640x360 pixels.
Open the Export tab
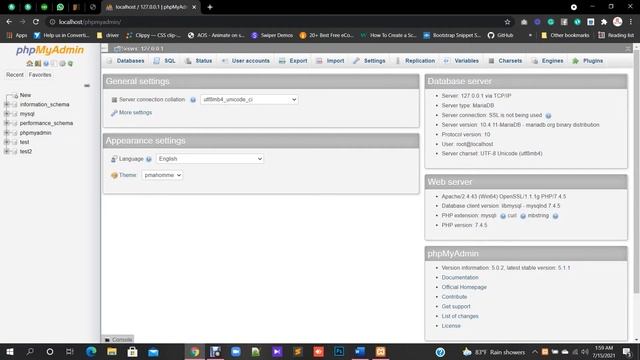[x=293, y=61]
